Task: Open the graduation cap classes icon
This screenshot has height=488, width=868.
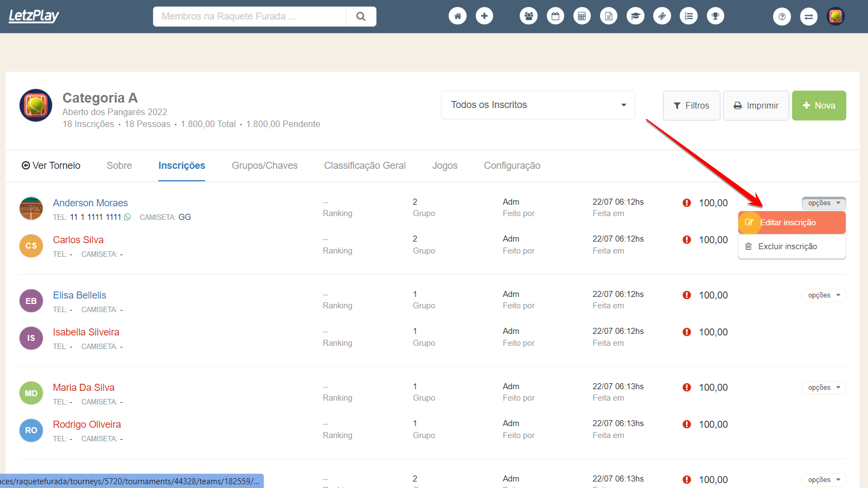Action: coord(635,16)
